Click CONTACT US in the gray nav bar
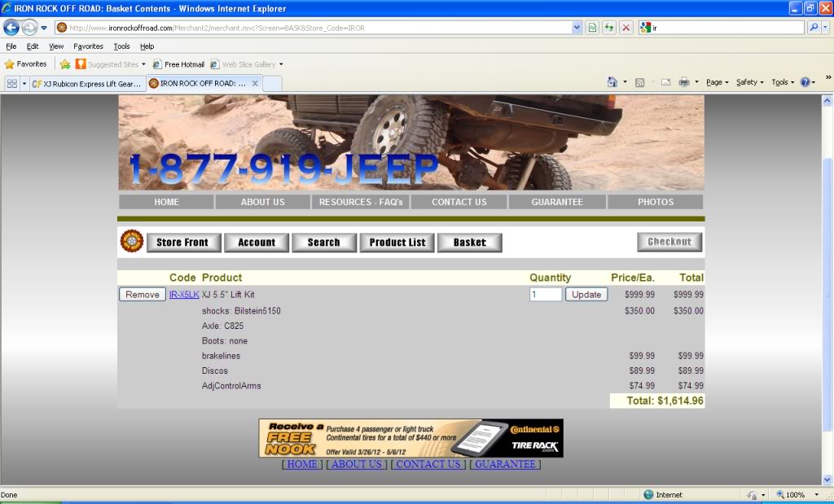Screen dimensions: 834x504 (x=459, y=202)
